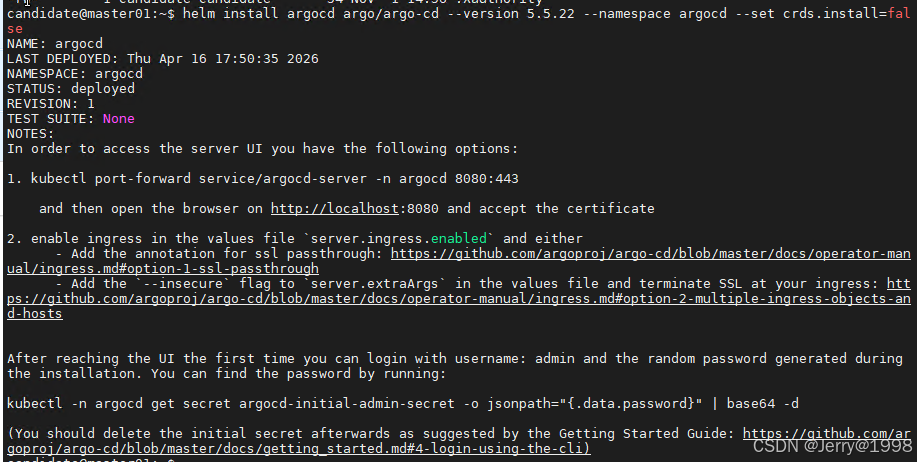917x462 pixels.
Task: Open the http://localhost link
Action: coord(335,209)
